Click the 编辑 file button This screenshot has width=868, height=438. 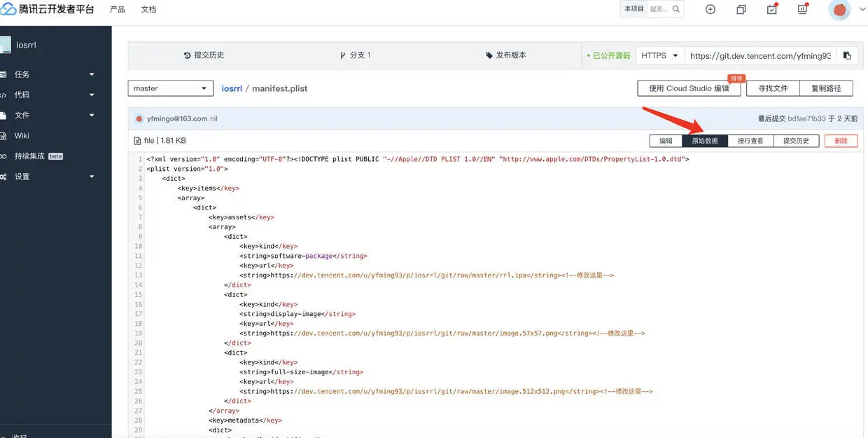coord(666,141)
